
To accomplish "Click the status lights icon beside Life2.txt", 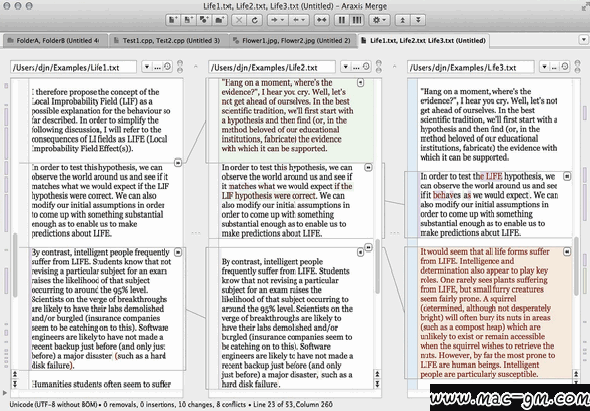I will [x=379, y=67].
